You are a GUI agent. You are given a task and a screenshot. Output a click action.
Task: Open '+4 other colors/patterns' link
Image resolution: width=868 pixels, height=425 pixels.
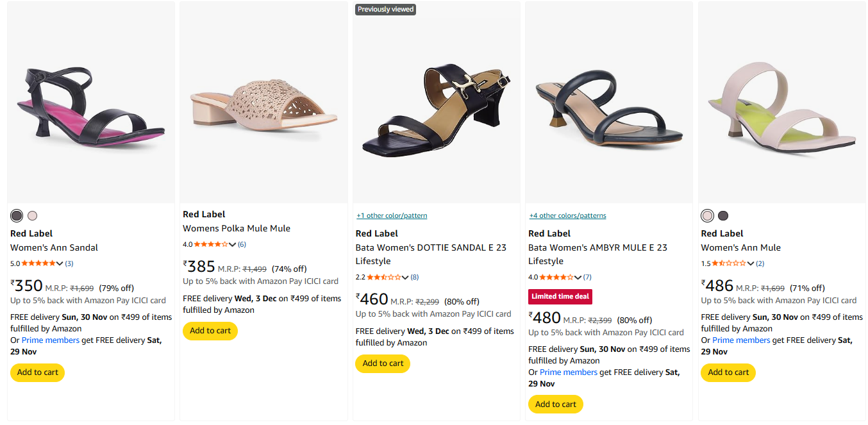(567, 215)
